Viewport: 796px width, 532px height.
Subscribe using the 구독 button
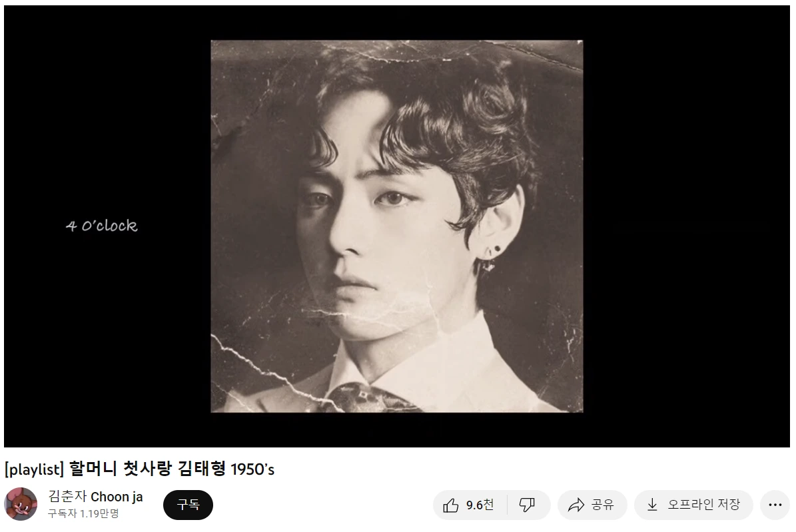[188, 505]
